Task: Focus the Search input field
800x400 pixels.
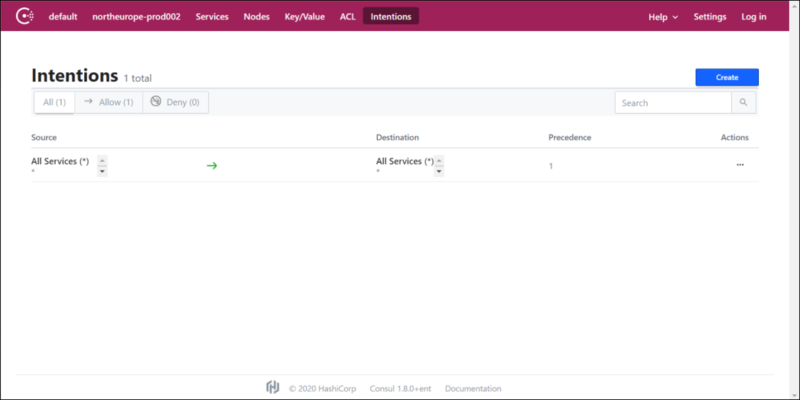Action: click(x=673, y=103)
